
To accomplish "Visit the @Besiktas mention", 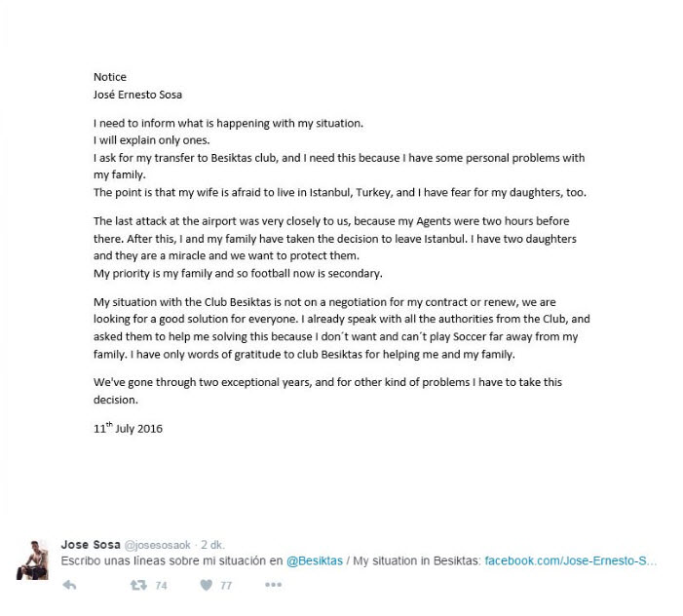I will (x=315, y=560).
